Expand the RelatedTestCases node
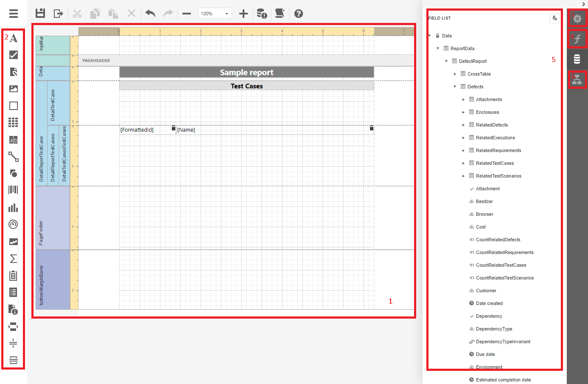Screen dimensions: 588x384 point(463,163)
